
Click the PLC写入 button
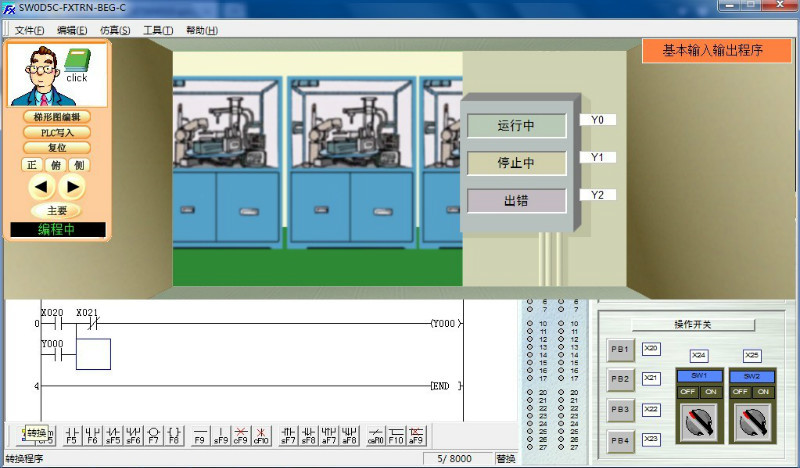click(58, 132)
